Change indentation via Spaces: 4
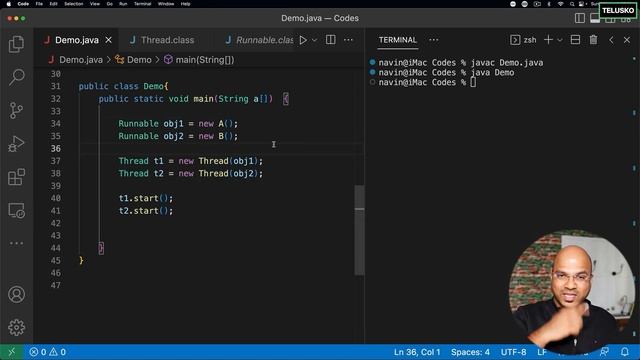The height and width of the screenshot is (360, 640). pos(470,352)
